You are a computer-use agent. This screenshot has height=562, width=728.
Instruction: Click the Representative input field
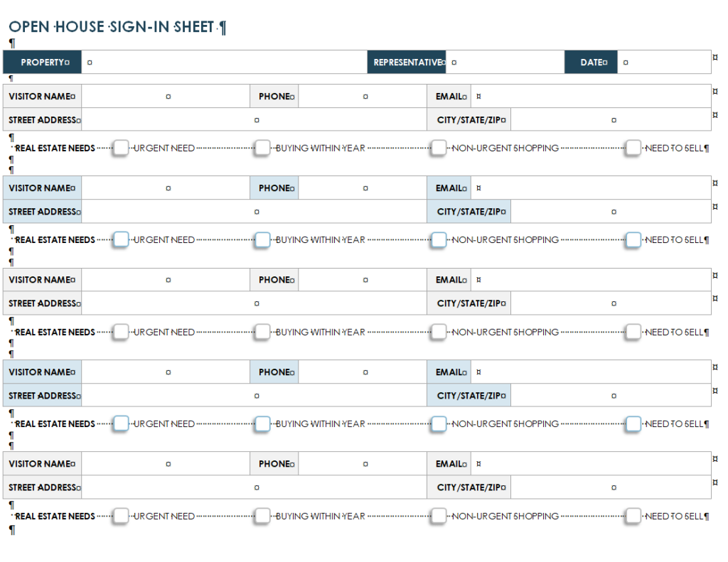(x=505, y=63)
